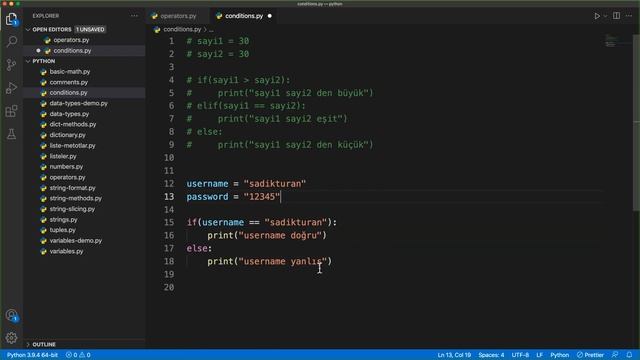Open dictionary.py file

67,135
